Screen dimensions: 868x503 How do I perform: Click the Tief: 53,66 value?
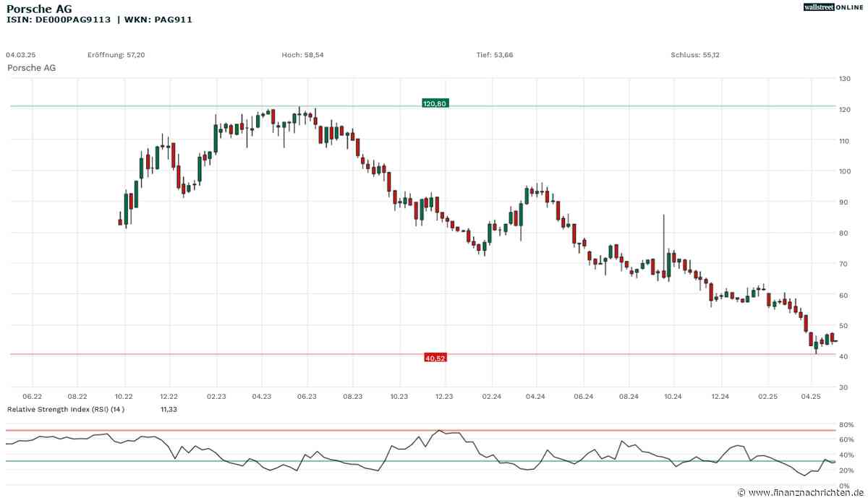click(495, 55)
